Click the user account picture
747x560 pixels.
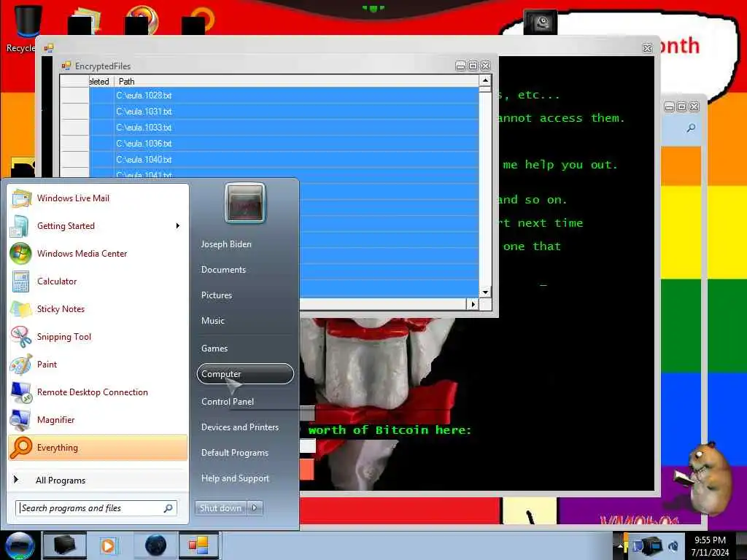coord(245,203)
